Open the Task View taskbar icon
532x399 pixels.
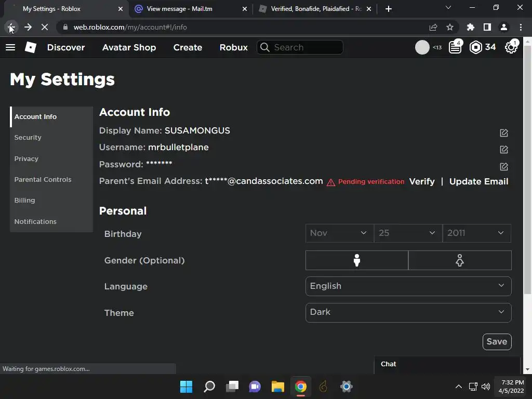click(x=232, y=387)
